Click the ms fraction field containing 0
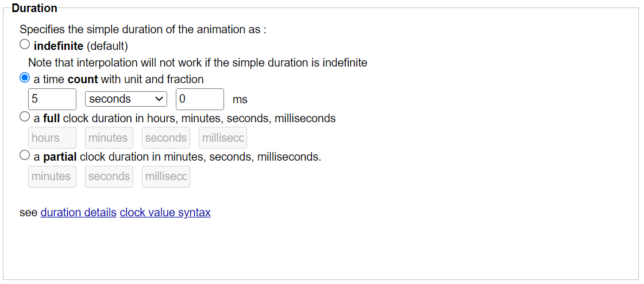 point(199,99)
